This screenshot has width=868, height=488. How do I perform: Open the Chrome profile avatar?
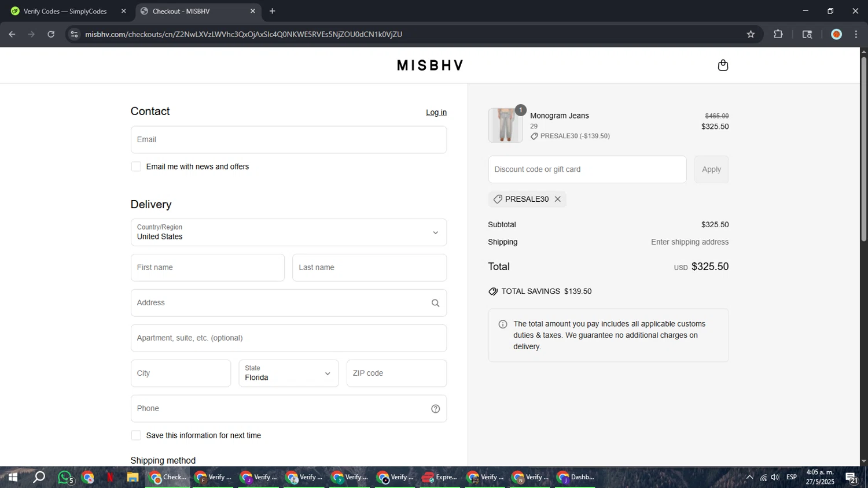point(836,34)
